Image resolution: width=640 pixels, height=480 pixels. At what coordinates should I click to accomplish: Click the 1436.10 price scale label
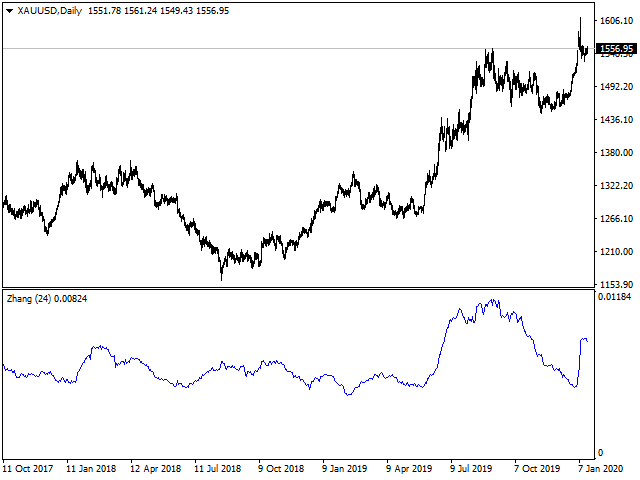point(616,120)
